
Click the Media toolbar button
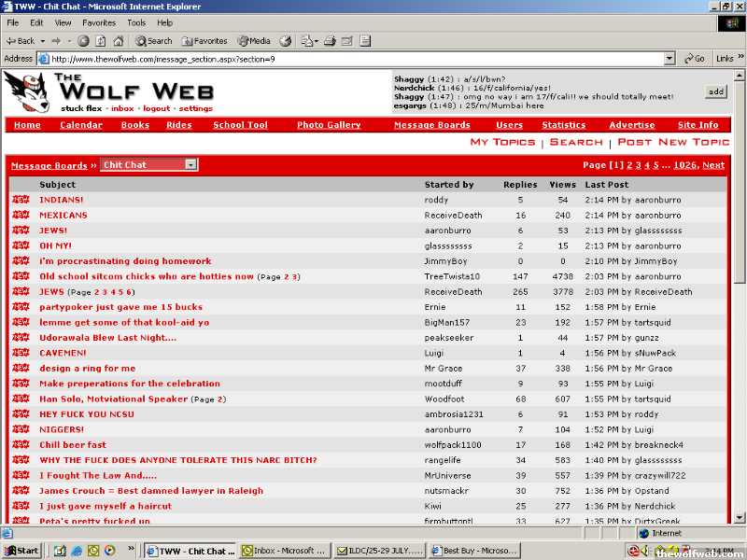click(x=254, y=41)
